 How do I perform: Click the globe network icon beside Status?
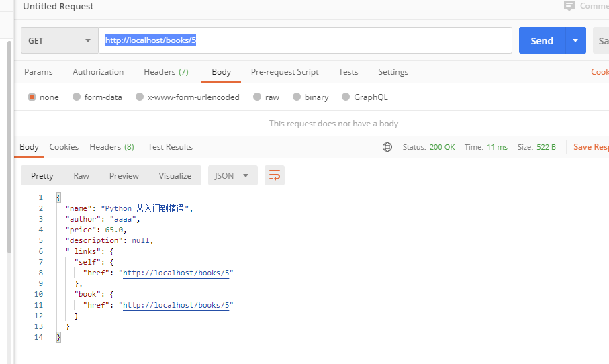click(x=387, y=147)
